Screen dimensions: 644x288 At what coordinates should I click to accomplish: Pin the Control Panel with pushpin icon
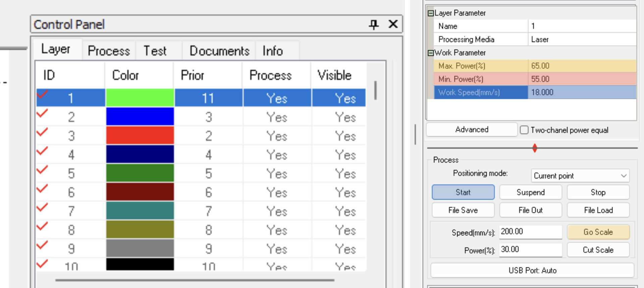(x=374, y=24)
